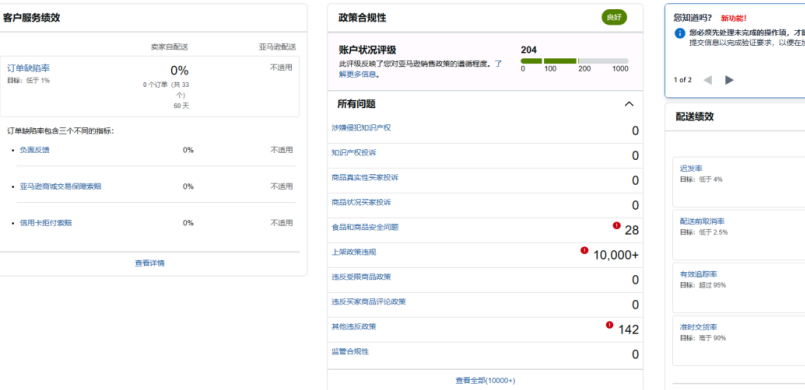The width and height of the screenshot is (805, 390).
Task: Click the 204 account health score
Action: click(x=528, y=50)
